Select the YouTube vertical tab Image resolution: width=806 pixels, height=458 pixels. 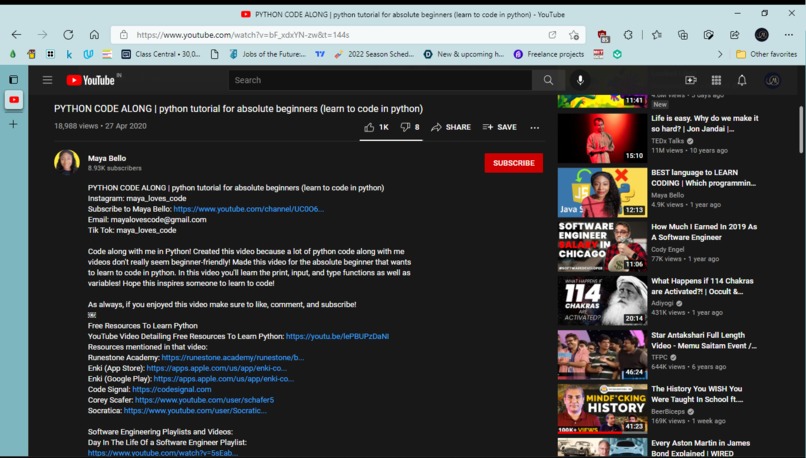click(14, 100)
